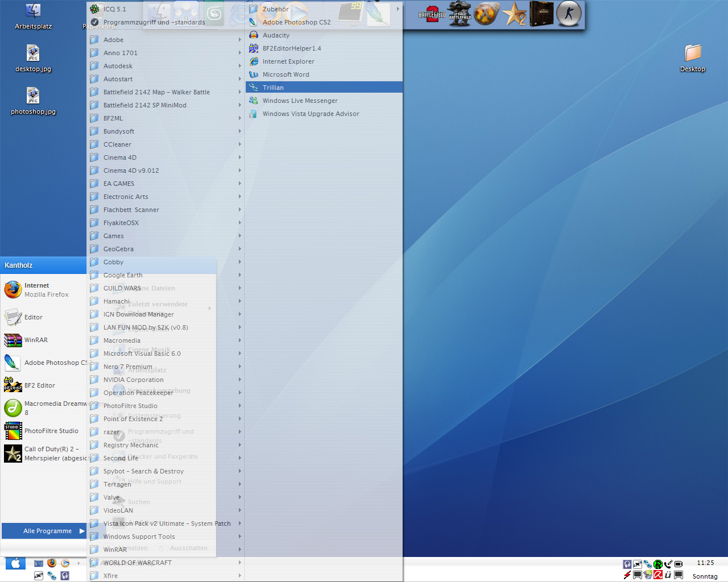Expand the Xfire folder
The width and height of the screenshot is (728, 582).
166,576
